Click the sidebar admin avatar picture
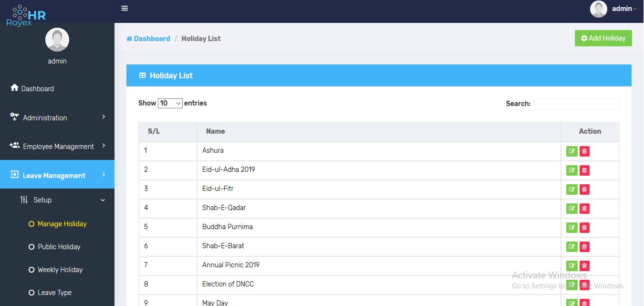Image resolution: width=644 pixels, height=306 pixels. click(x=57, y=40)
